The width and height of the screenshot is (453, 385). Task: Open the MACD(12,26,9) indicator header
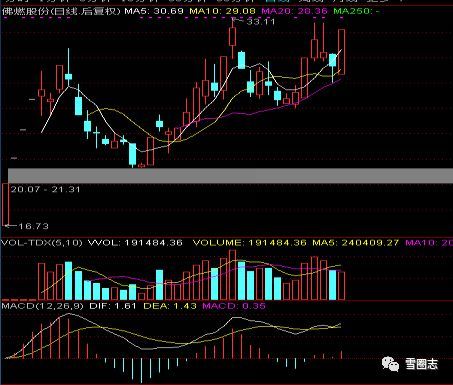click(x=42, y=306)
